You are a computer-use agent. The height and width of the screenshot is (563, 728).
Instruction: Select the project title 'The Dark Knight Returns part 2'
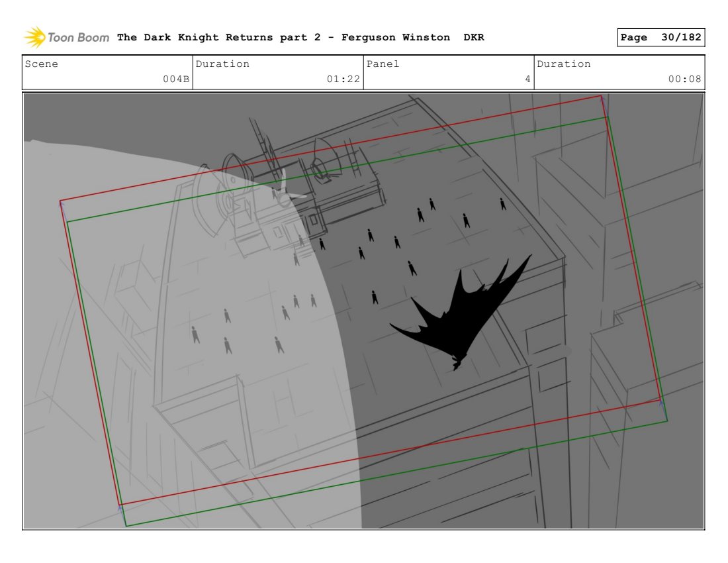218,37
